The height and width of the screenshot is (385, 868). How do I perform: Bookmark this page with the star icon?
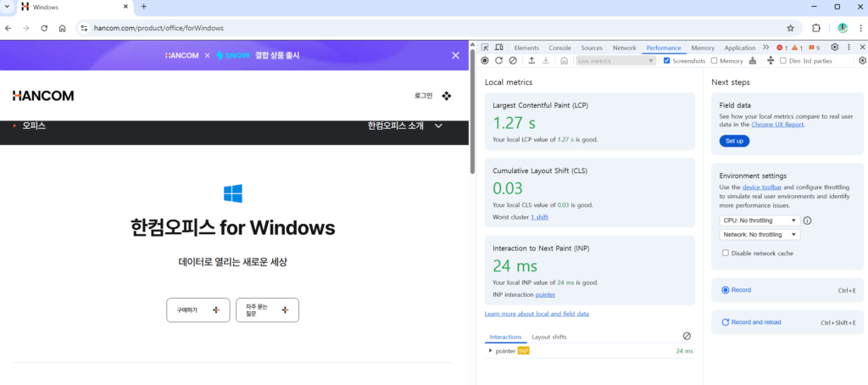point(791,28)
